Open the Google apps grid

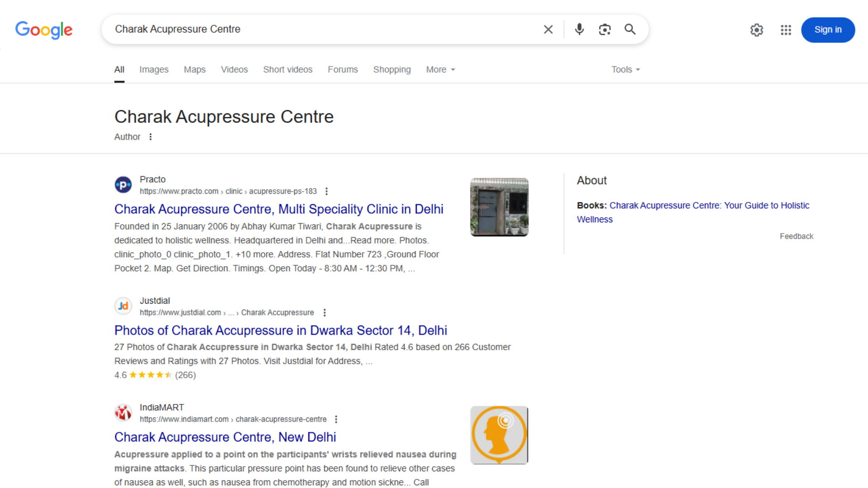pyautogui.click(x=786, y=30)
